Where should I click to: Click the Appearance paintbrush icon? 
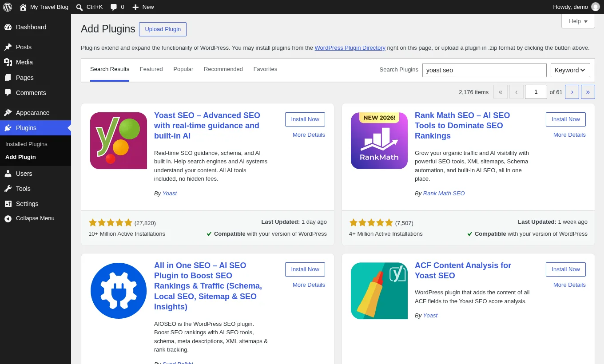pyautogui.click(x=8, y=113)
